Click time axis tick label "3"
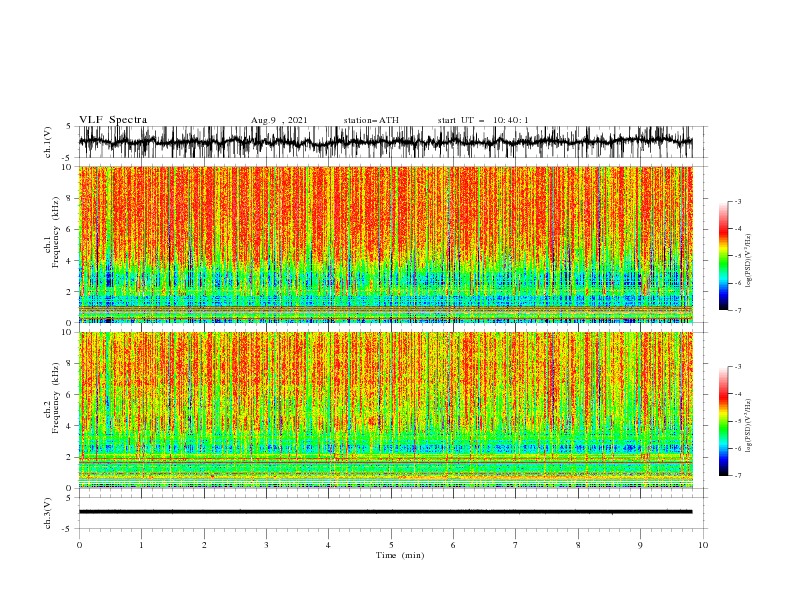The image size is (792, 612). click(266, 545)
